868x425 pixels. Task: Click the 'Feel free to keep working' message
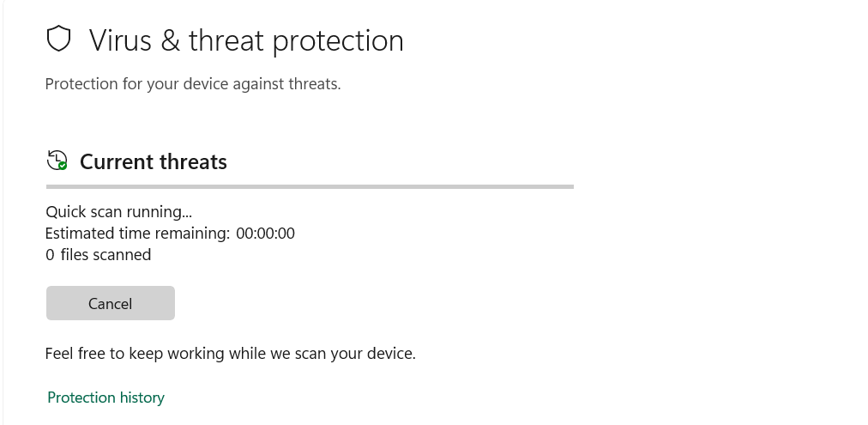(230, 353)
